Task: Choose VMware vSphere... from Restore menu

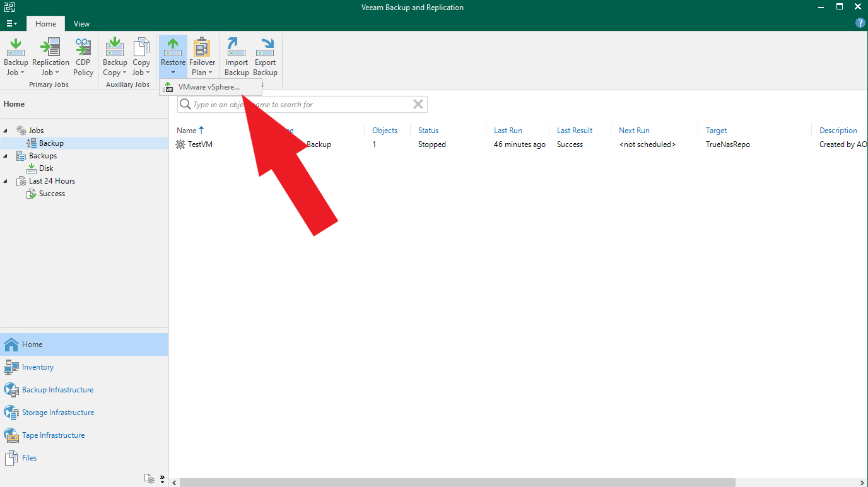Action: click(211, 87)
